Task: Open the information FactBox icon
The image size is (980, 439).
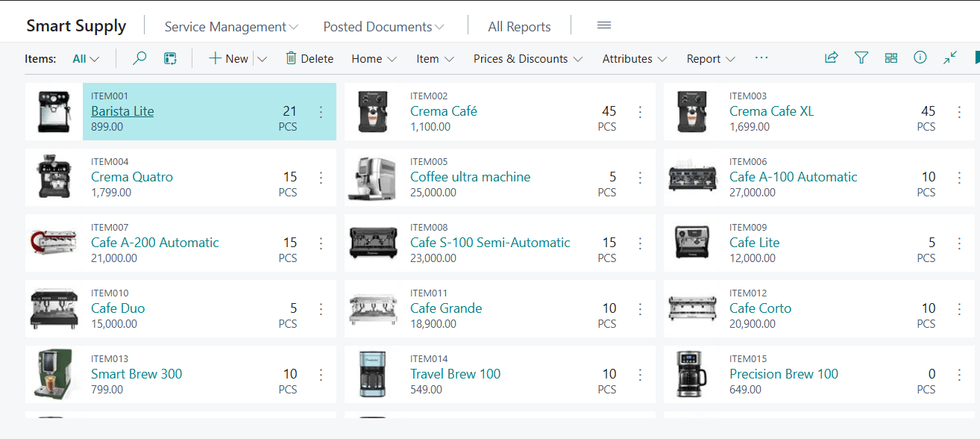Action: (x=920, y=58)
